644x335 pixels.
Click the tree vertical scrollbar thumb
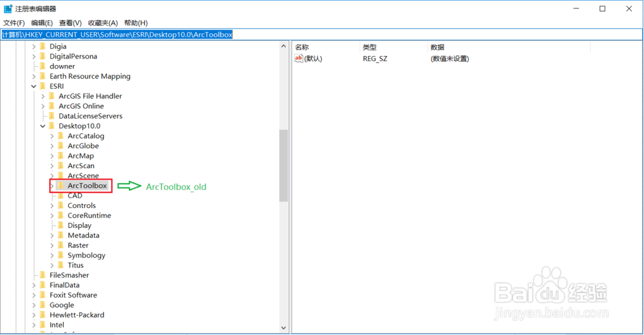pos(283,166)
